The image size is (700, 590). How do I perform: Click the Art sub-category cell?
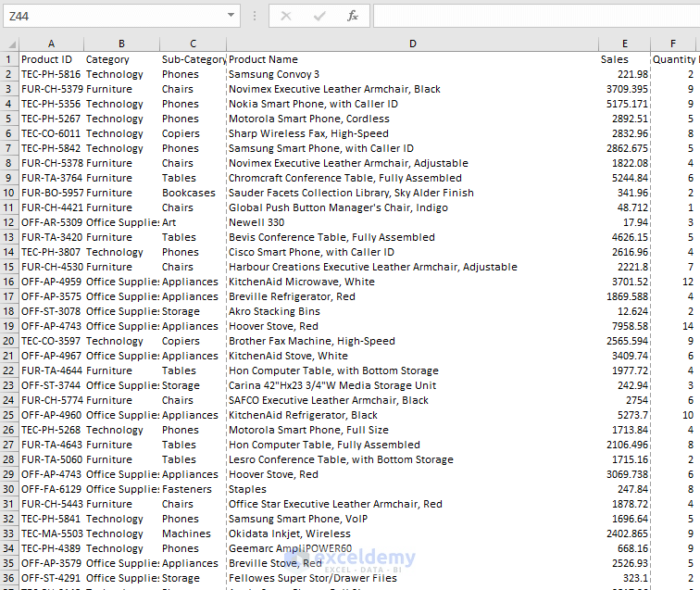point(193,222)
